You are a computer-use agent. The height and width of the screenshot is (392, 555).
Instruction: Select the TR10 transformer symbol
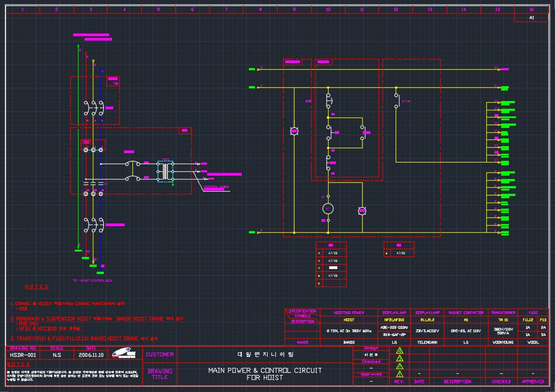[165, 171]
